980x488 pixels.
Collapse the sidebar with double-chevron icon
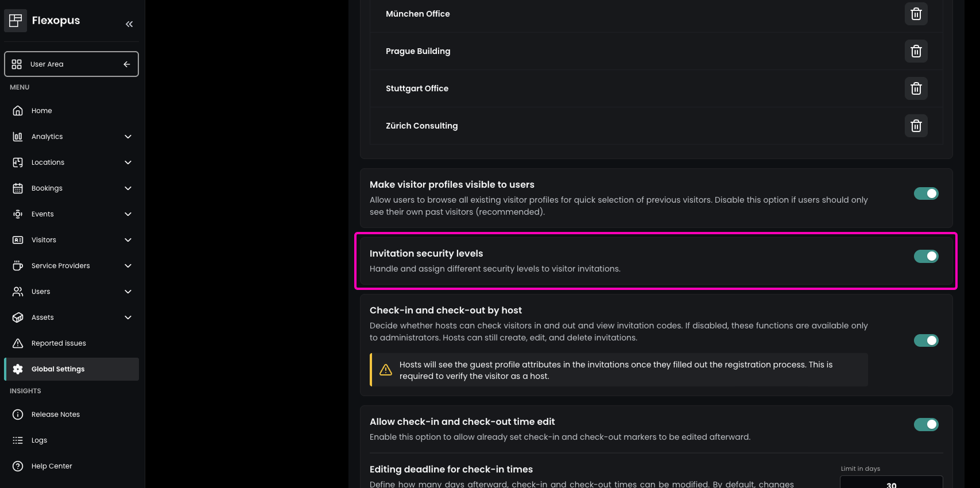click(x=129, y=24)
